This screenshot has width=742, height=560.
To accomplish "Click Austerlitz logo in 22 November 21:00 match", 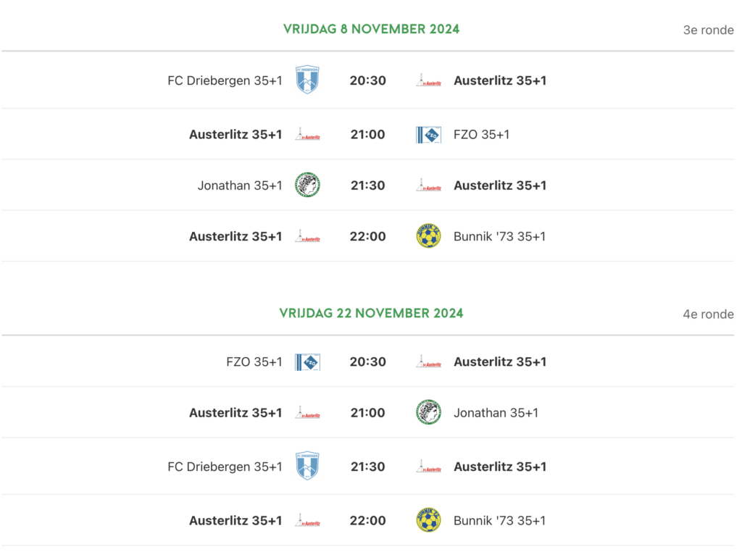I will [x=307, y=413].
